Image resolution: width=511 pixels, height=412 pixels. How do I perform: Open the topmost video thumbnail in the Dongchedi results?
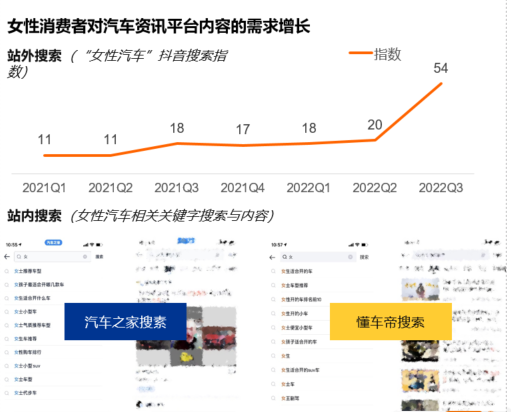pyautogui.click(x=420, y=289)
